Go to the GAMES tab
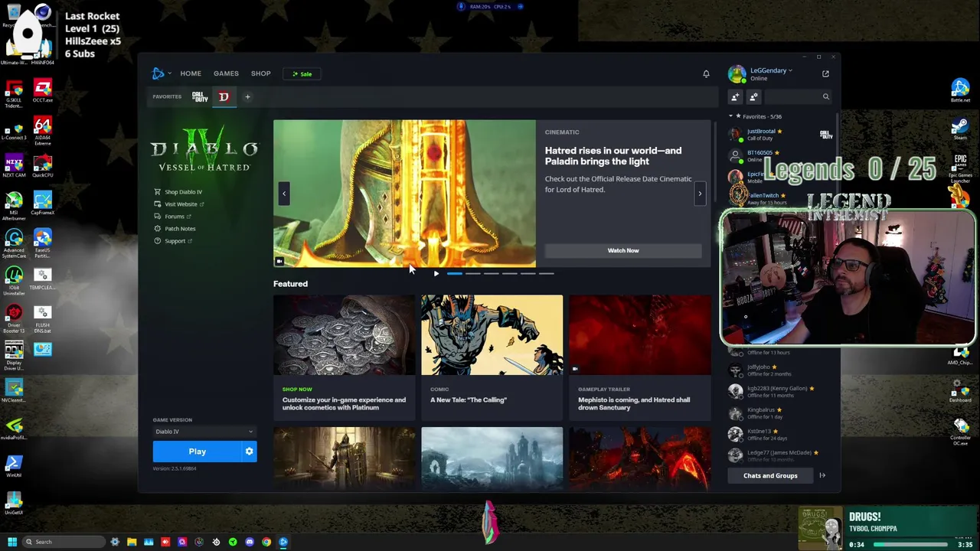Viewport: 980px width, 551px height. 226,73
